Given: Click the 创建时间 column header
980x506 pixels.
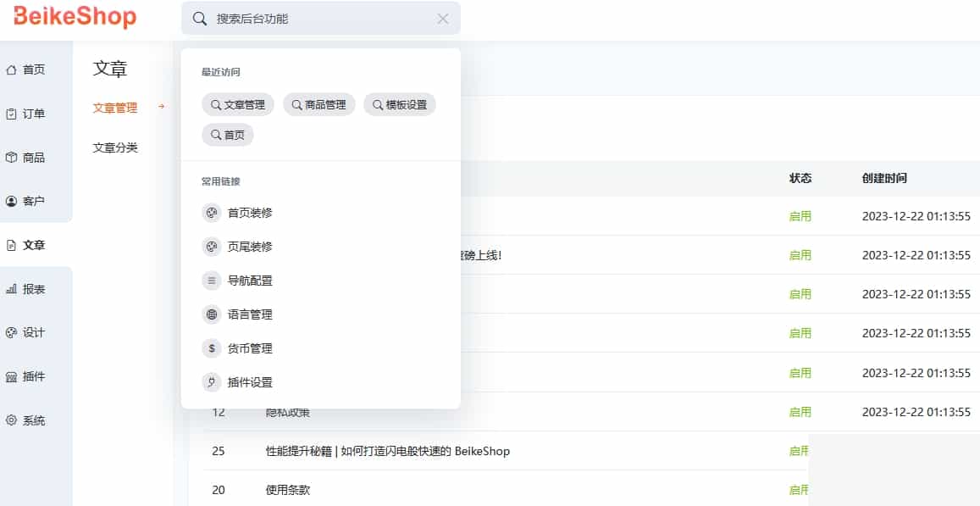Looking at the screenshot, I should pos(884,178).
